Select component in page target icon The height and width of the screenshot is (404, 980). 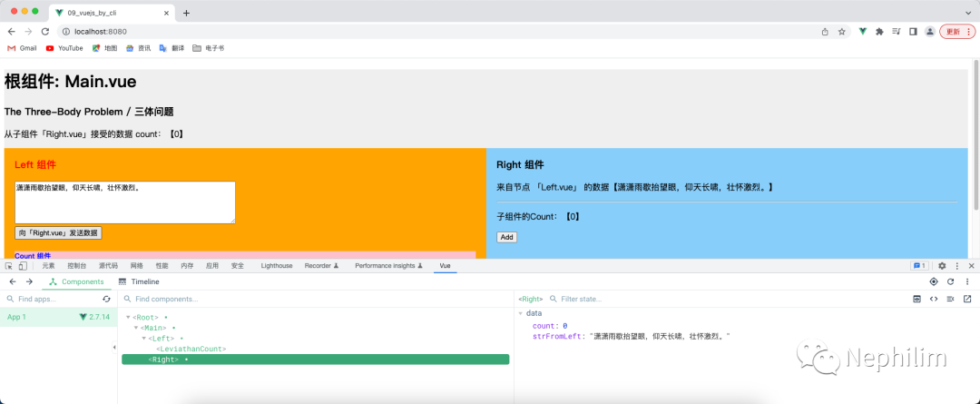pos(934,281)
